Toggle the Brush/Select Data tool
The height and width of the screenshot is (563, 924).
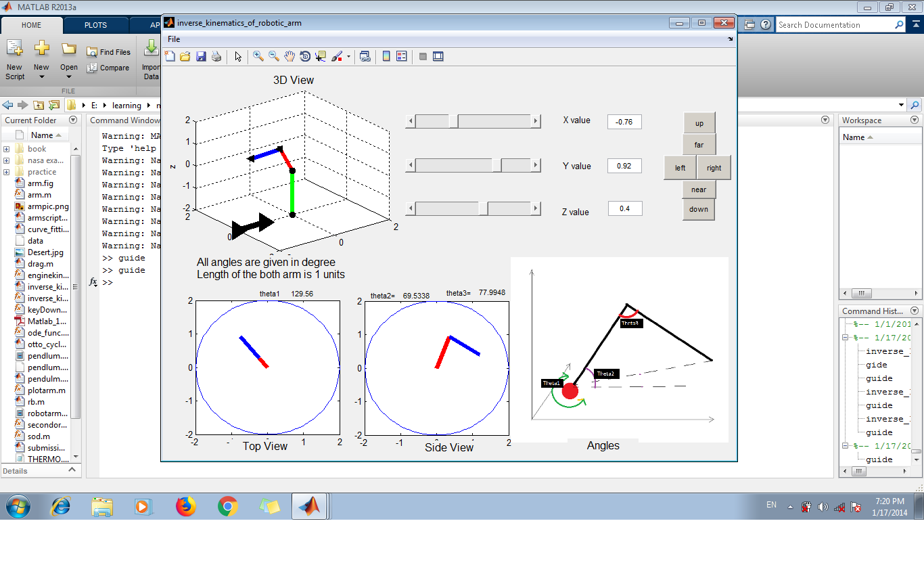pos(336,56)
